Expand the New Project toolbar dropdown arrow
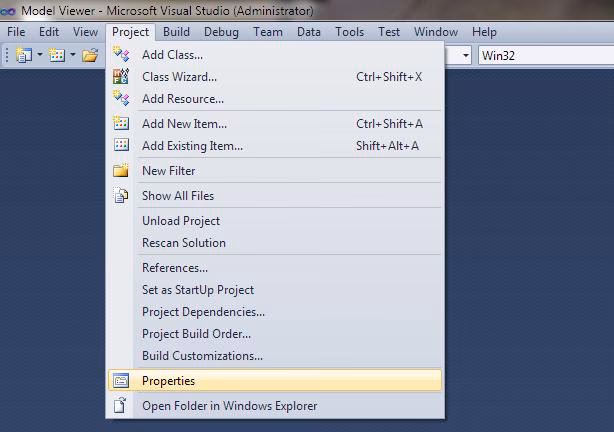Screen dimensions: 614x432 [x=40, y=55]
